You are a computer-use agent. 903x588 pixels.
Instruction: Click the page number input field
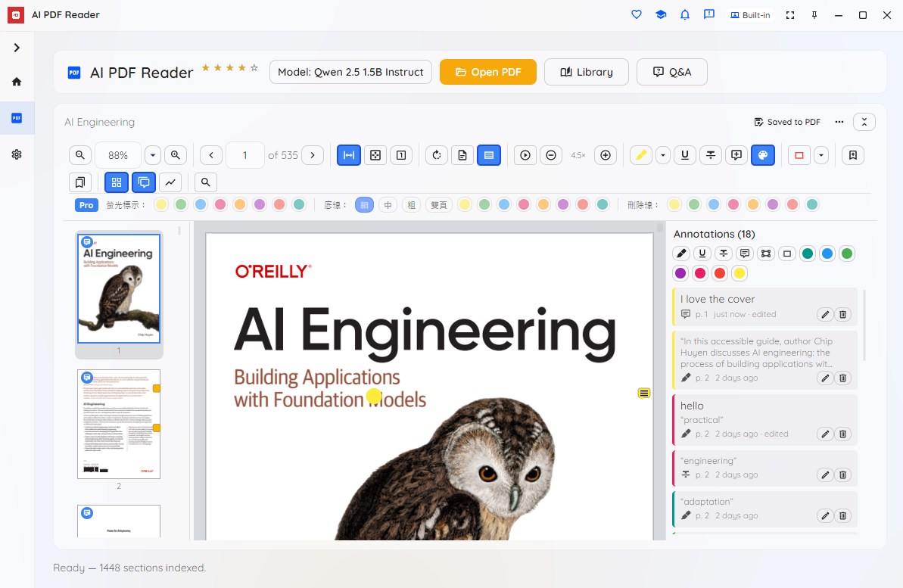pyautogui.click(x=244, y=155)
